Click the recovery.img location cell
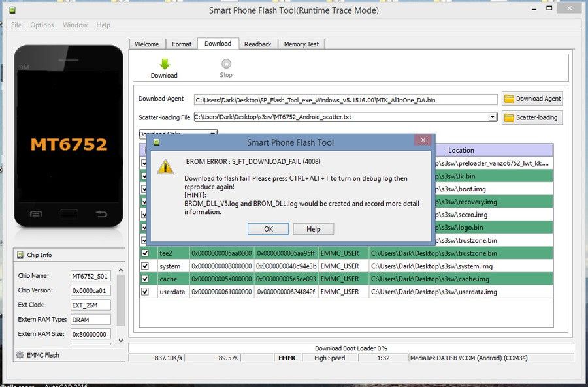Viewport: 588px width, 387px height. tap(494, 202)
